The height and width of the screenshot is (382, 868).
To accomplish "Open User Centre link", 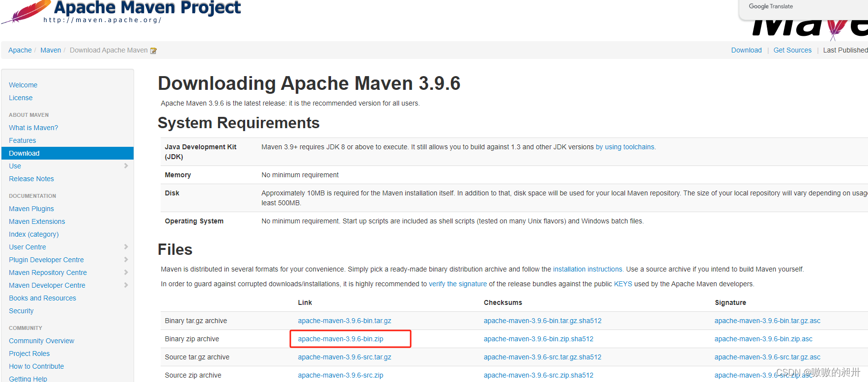I will (x=28, y=247).
